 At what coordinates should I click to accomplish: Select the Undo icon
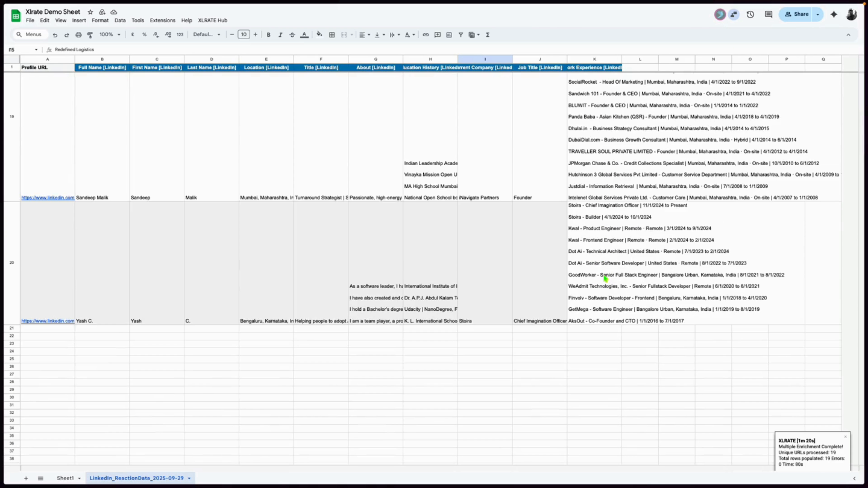pos(55,34)
